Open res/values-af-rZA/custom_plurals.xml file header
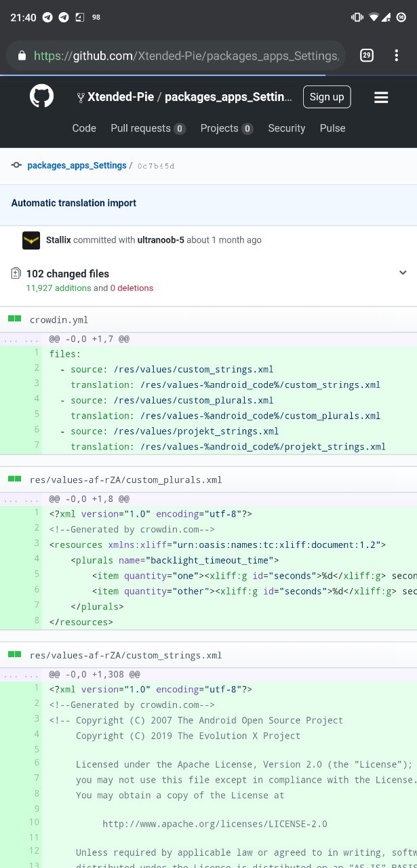This screenshot has height=868, width=417. point(125,479)
